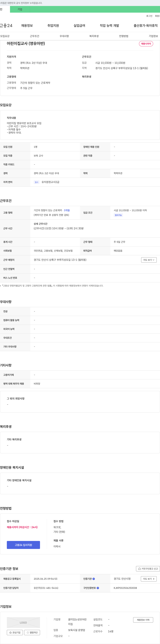Select contact 유은주(031-481-5416)
Screen dimensions: 160x644
46,588
